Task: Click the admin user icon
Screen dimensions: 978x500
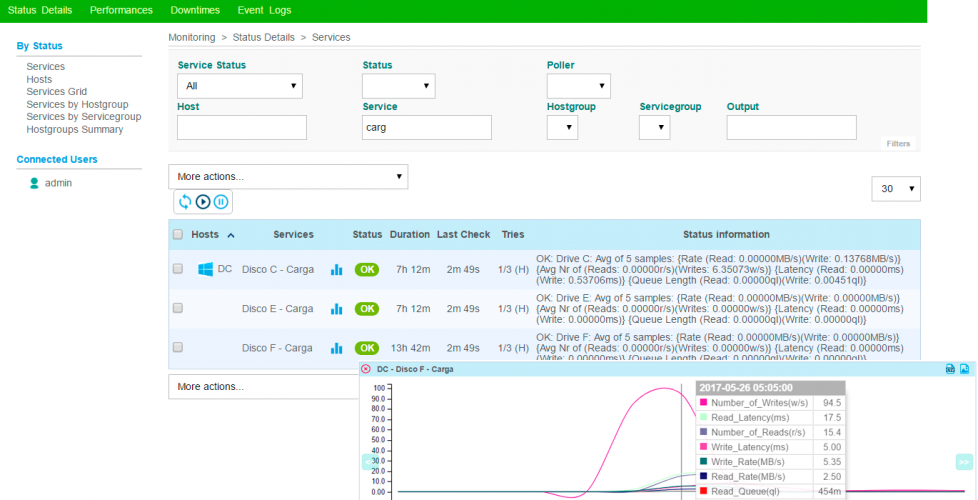Action: pyautogui.click(x=34, y=183)
